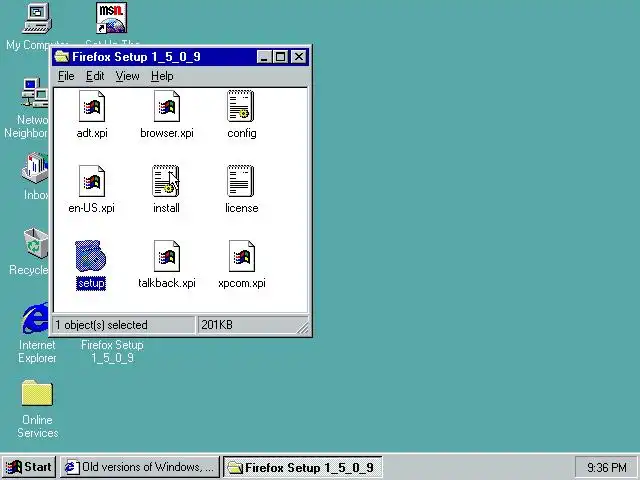640x480 pixels.
Task: Click the 'talkback.xpi' file name label
Action: 167,283
